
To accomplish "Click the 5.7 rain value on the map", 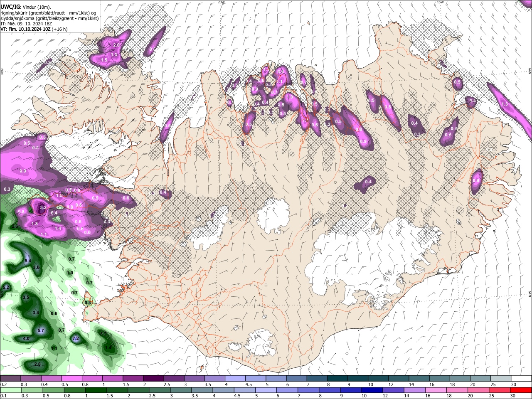I will point(41,330).
